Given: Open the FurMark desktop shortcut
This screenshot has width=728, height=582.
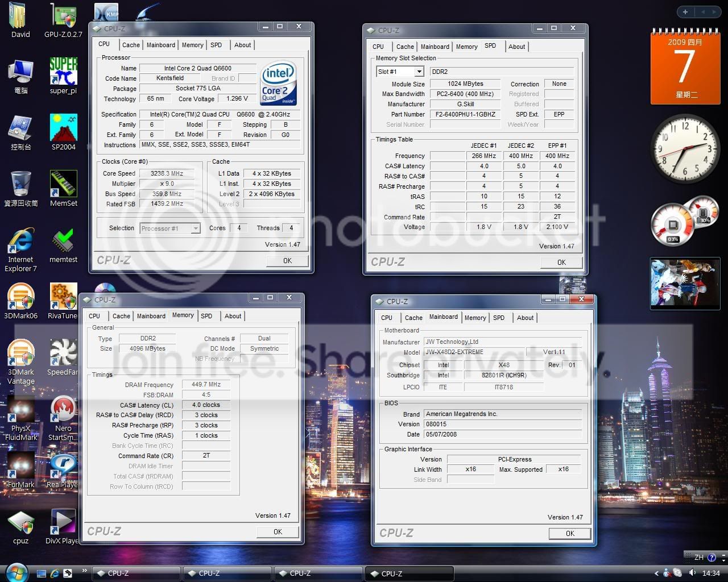Looking at the screenshot, I should click(x=20, y=471).
